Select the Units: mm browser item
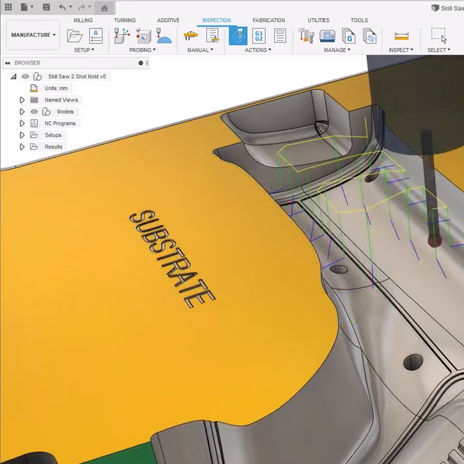 [x=56, y=88]
